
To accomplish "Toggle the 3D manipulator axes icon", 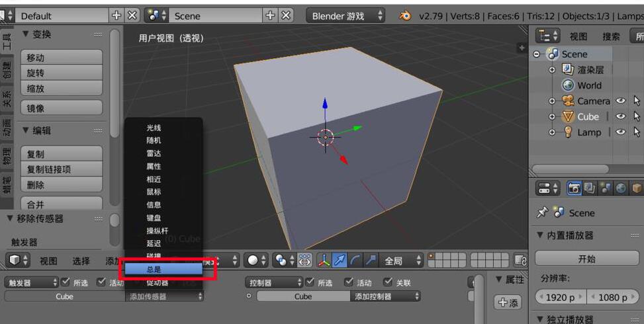I will click(324, 261).
